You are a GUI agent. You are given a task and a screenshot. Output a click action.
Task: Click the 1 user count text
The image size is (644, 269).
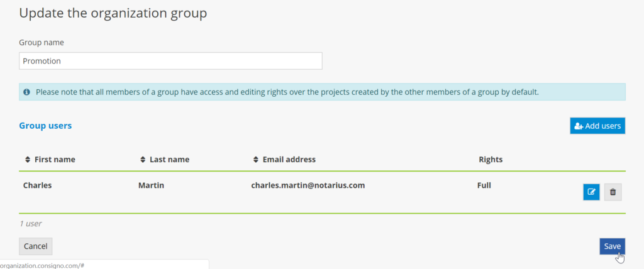pyautogui.click(x=30, y=223)
